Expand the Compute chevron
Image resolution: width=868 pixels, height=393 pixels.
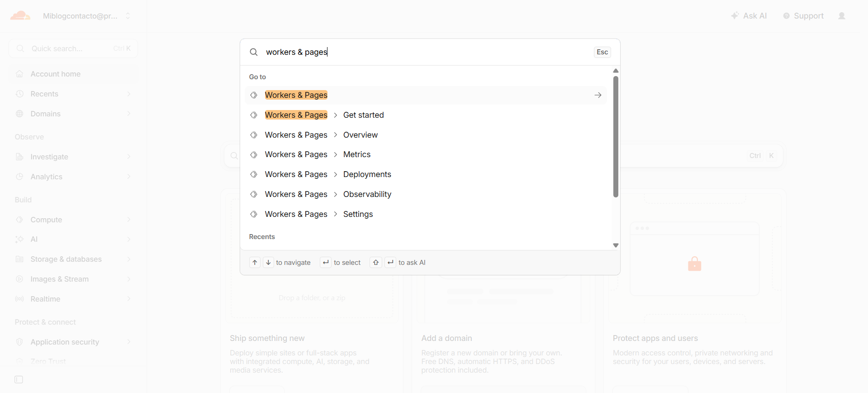pyautogui.click(x=129, y=220)
